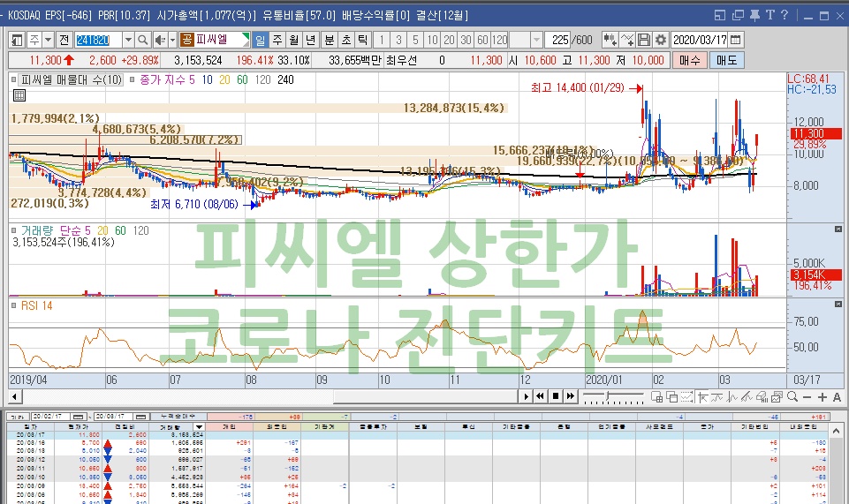
Task: Click the chart zoom magnifier icon
Action: (792, 397)
